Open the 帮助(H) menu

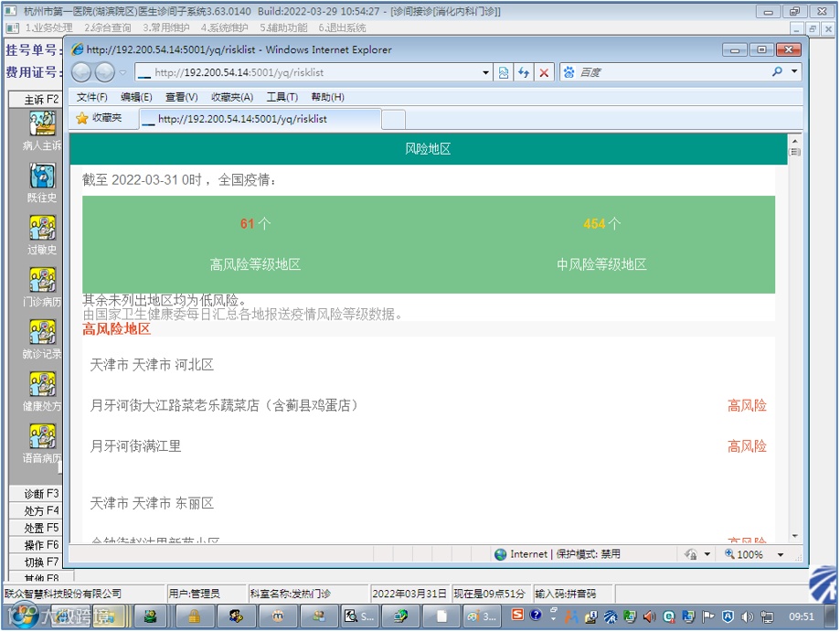coord(327,97)
